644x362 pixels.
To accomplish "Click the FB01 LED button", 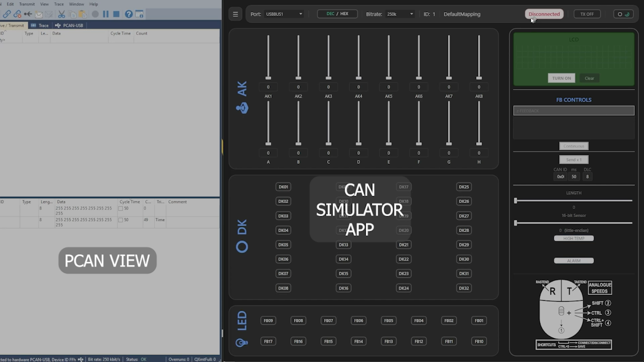I will point(479,321).
